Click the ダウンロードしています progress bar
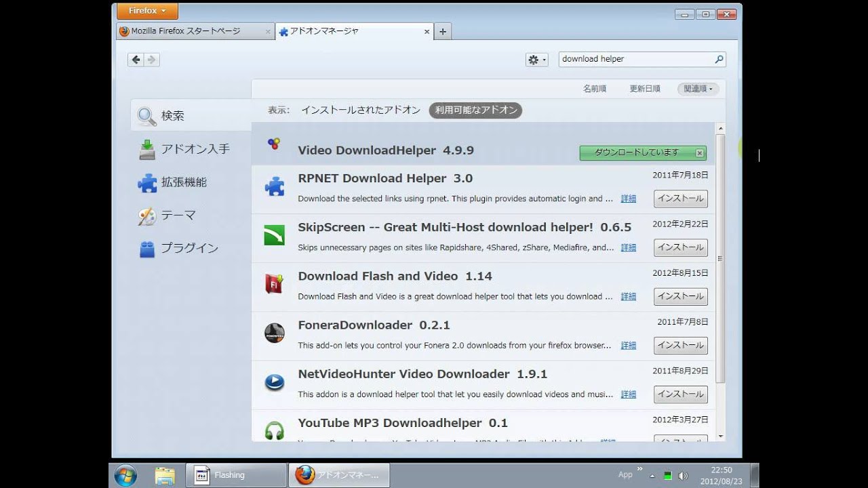Image resolution: width=868 pixels, height=488 pixels. tap(643, 152)
